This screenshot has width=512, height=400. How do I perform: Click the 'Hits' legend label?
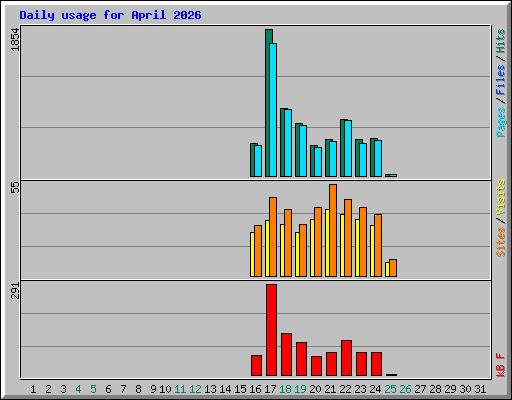click(501, 41)
